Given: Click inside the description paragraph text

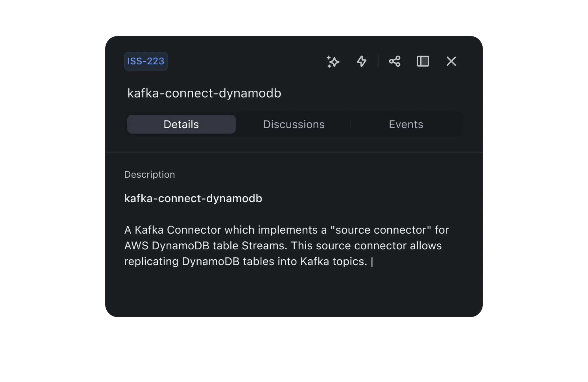Looking at the screenshot, I should coord(286,246).
